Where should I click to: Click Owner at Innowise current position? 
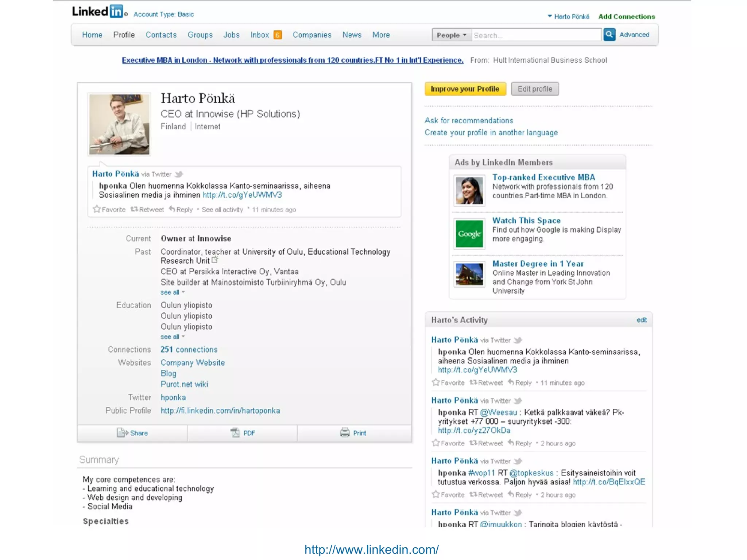(x=196, y=238)
